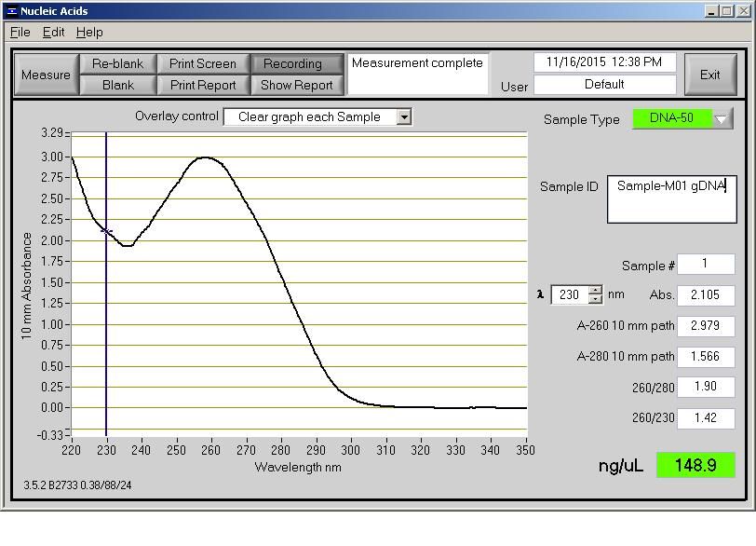Image resolution: width=756 pixels, height=546 pixels.
Task: Click the Blank button
Action: click(x=117, y=86)
